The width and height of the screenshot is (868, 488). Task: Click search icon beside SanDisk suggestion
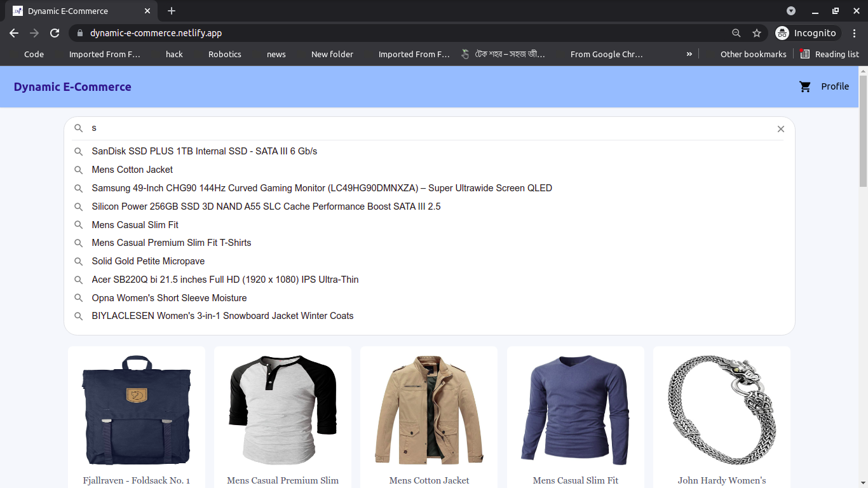click(x=79, y=152)
